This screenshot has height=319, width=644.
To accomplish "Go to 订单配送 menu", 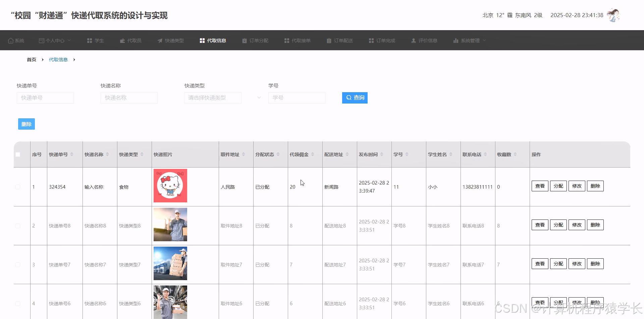I will [340, 41].
